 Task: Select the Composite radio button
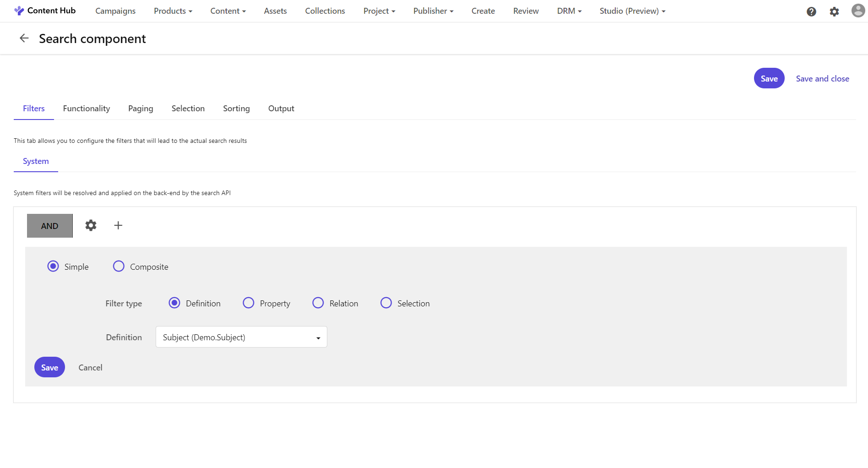pyautogui.click(x=119, y=266)
